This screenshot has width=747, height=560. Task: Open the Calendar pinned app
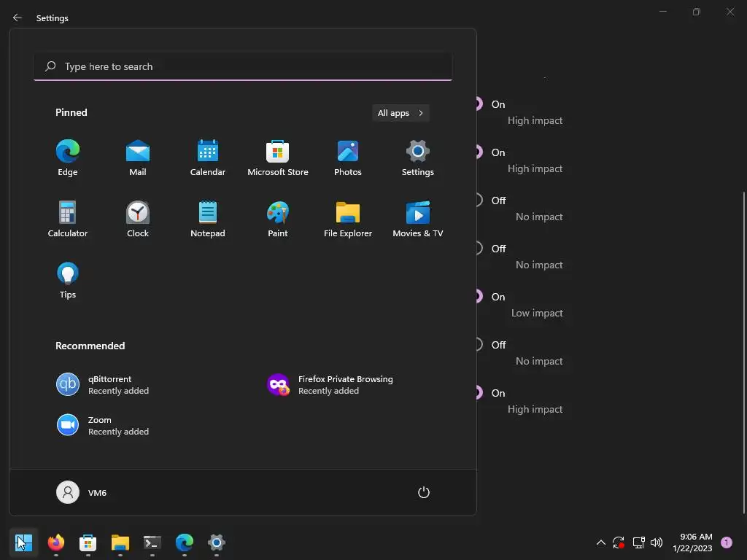click(208, 158)
